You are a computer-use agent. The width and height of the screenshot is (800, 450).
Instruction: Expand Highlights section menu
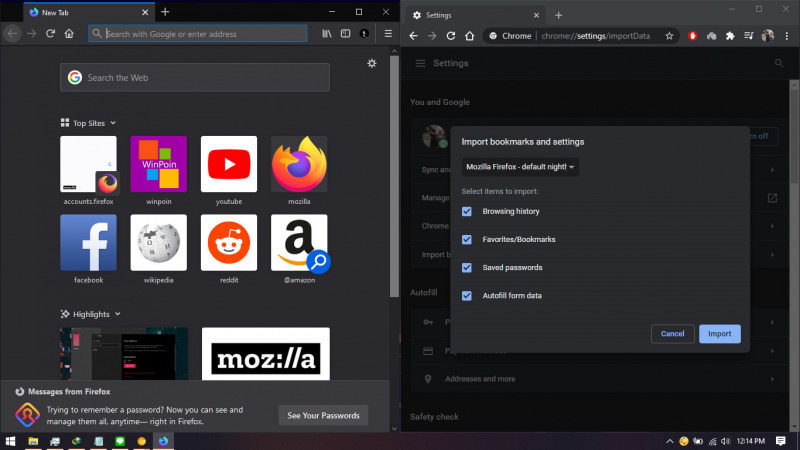pyautogui.click(x=117, y=314)
